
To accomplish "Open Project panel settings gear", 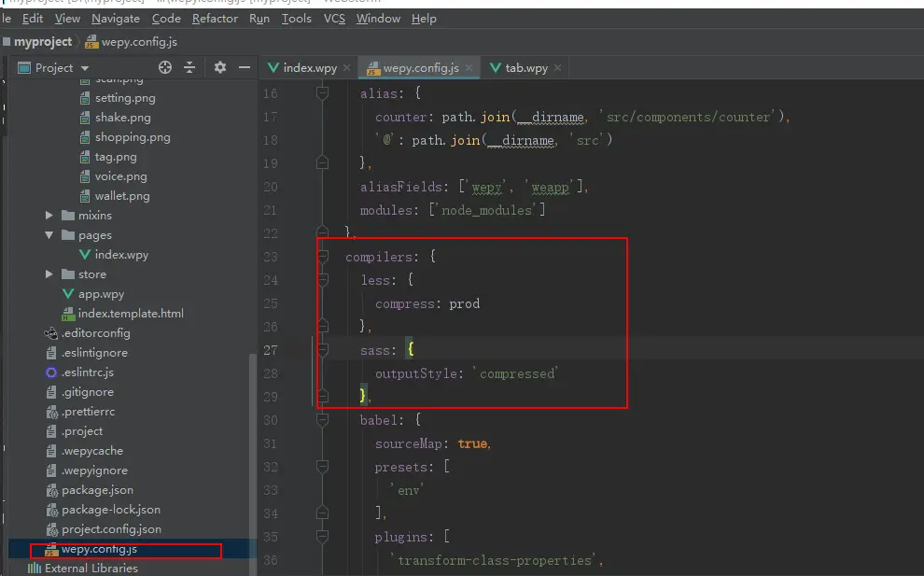I will click(220, 67).
